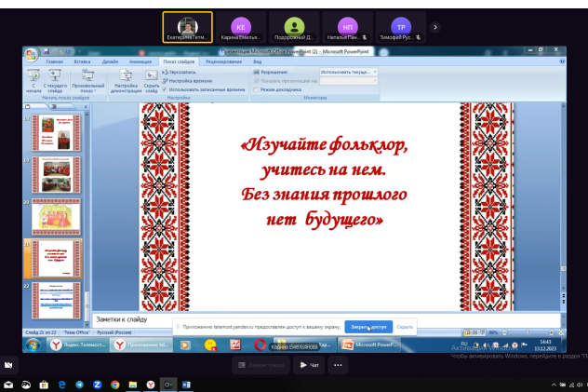Open the Разрешение resolution dropdown
This screenshot has width=588, height=392.
coord(348,72)
